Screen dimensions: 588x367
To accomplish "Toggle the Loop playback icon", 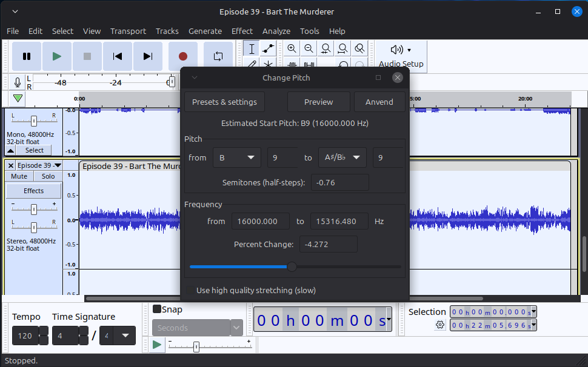I will 218,56.
